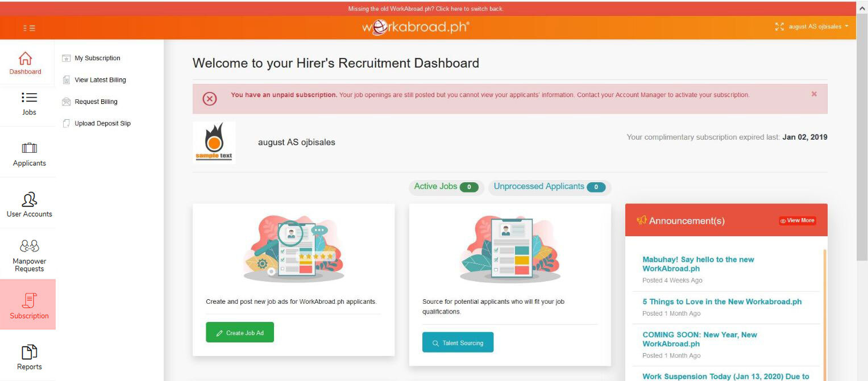
Task: Click the Create Job Ad button
Action: 239,332
